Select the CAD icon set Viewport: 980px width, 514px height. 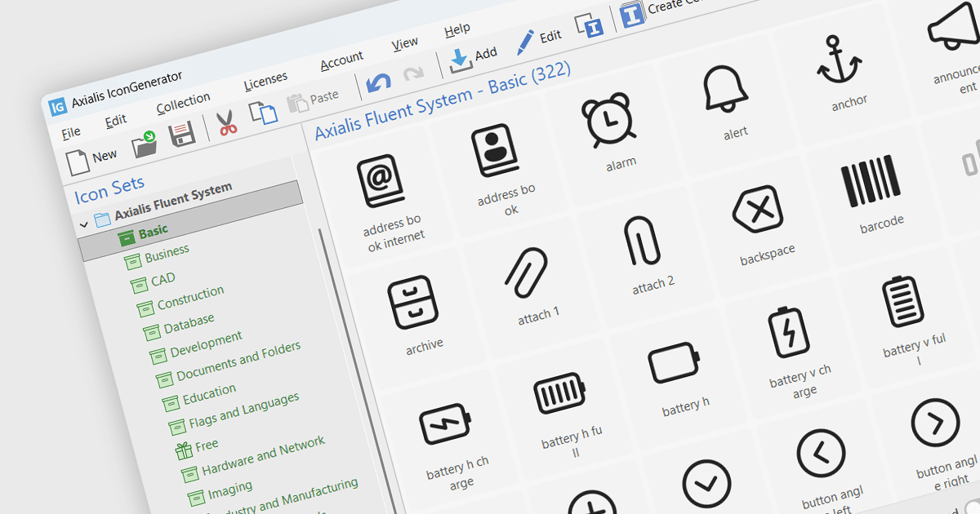163,280
